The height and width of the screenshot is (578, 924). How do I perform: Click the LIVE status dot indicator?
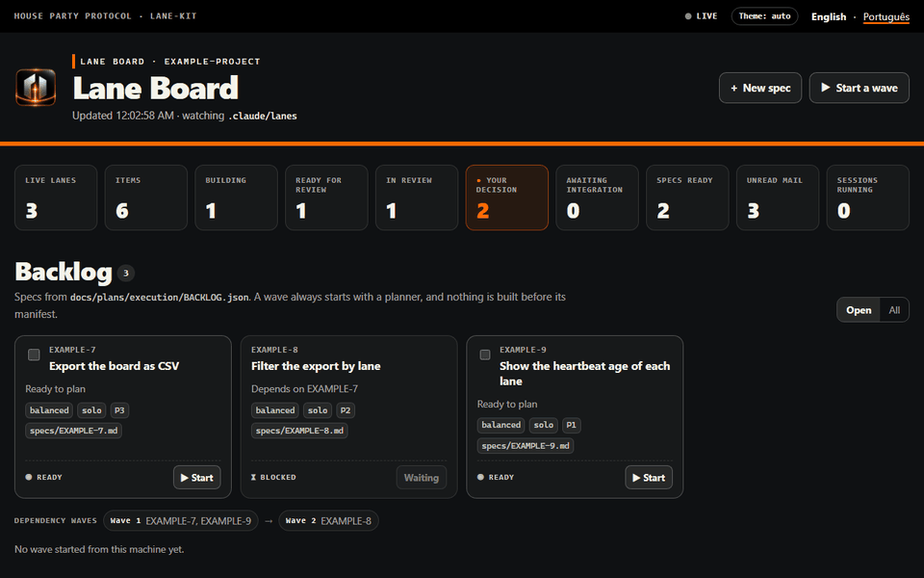tap(687, 16)
